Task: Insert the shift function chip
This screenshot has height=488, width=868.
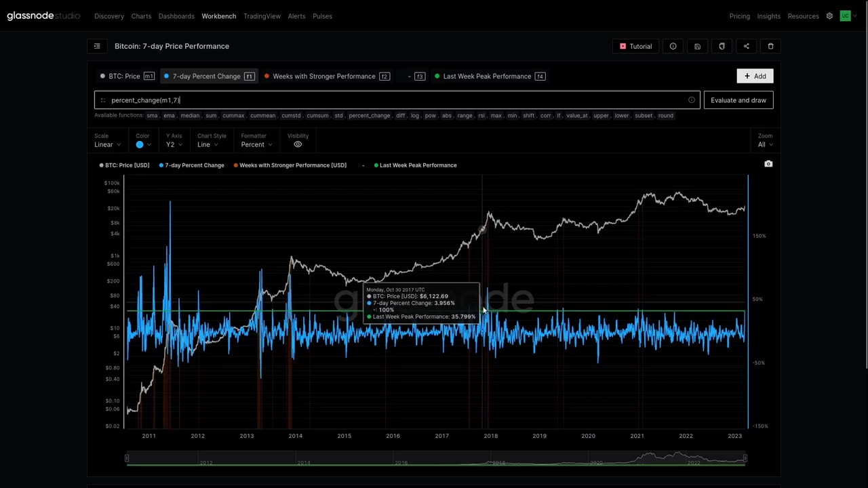Action: tap(528, 116)
